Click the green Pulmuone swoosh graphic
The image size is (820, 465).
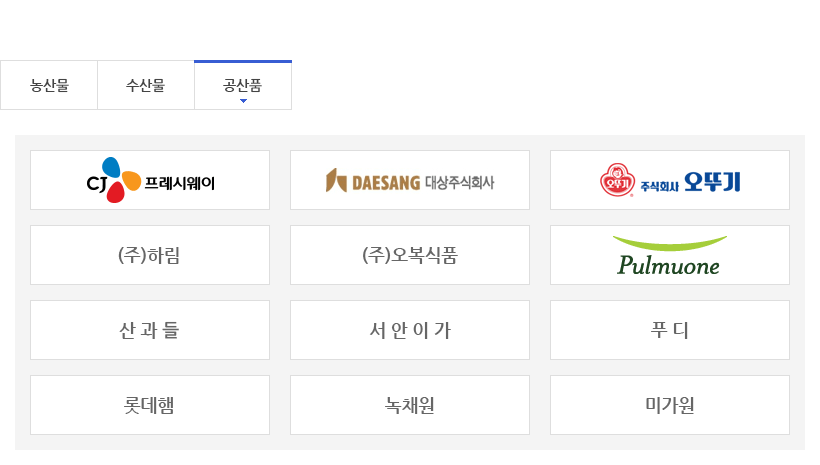[669, 243]
